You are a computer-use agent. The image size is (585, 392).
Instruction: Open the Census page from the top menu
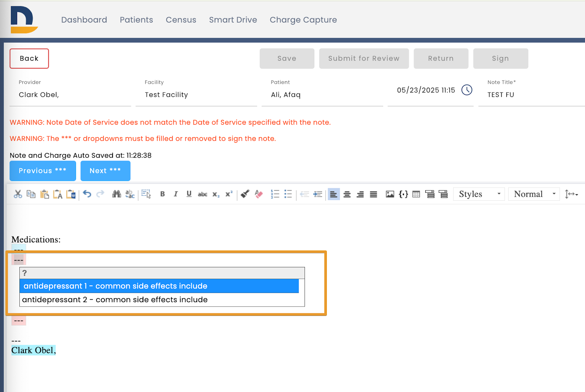tap(181, 20)
